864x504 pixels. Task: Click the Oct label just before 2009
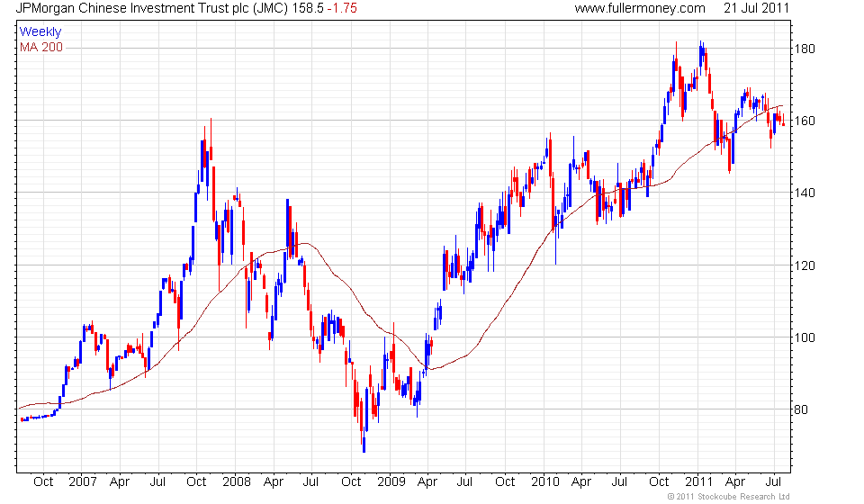352,481
